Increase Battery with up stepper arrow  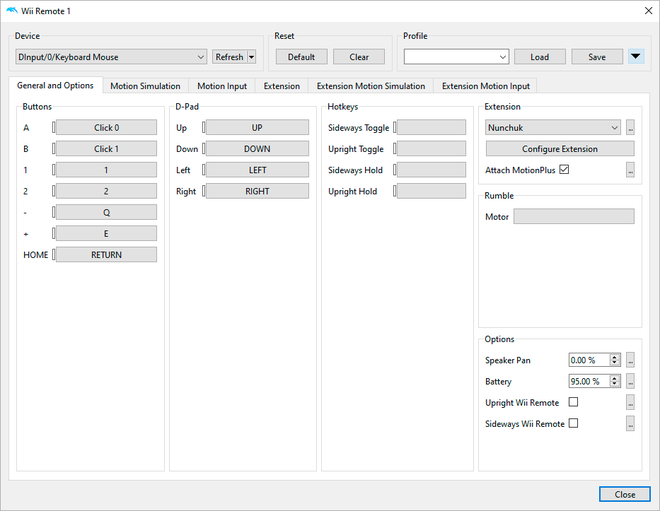click(x=615, y=378)
